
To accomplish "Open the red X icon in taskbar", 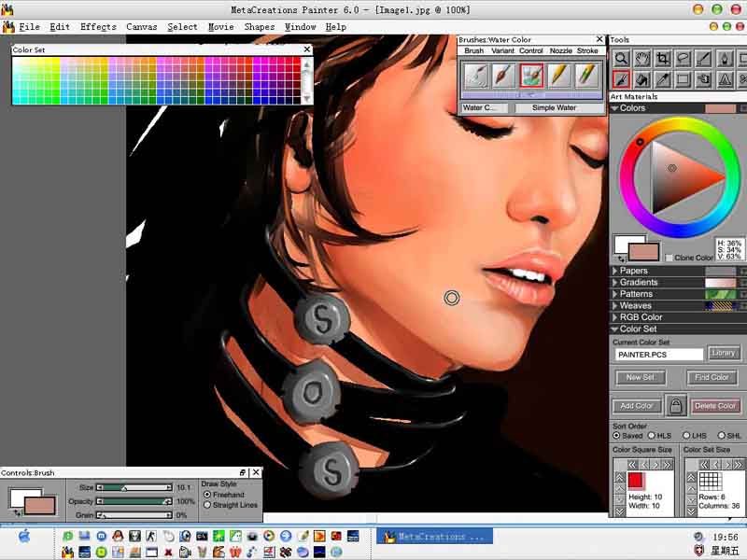I will pos(168,553).
